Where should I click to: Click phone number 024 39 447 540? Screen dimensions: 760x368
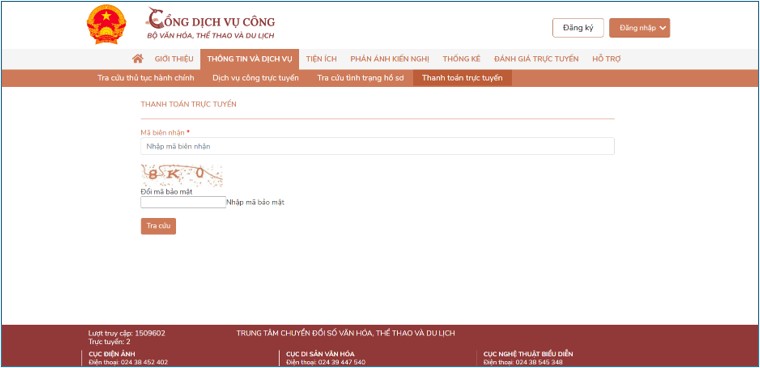coord(342,362)
